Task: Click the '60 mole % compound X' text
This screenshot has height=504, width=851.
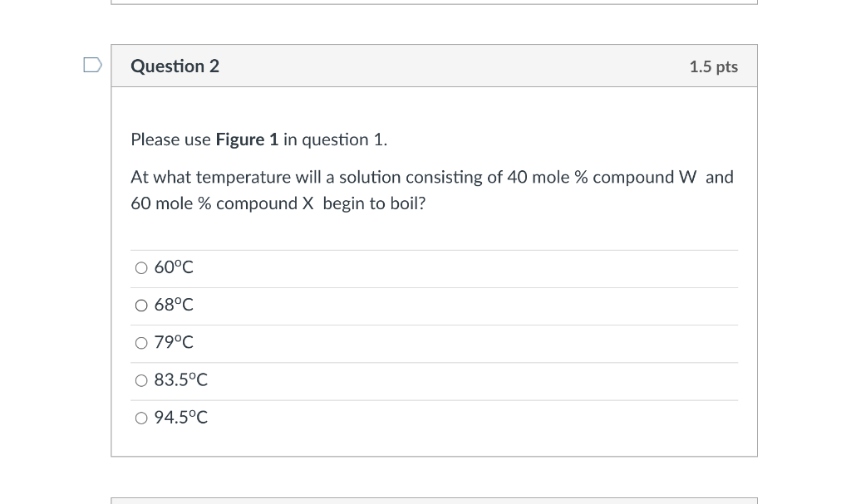Action: click(223, 203)
